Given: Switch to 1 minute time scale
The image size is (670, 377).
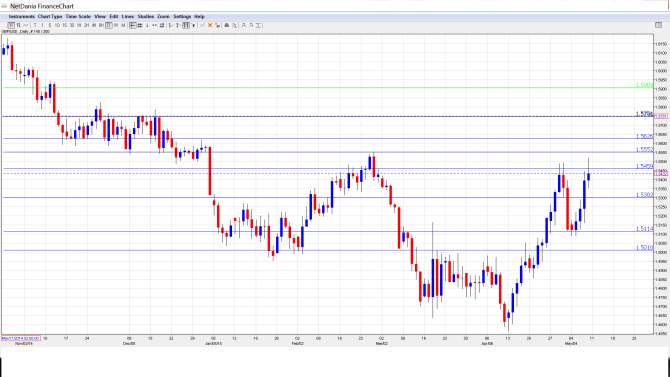Looking at the screenshot, I should [x=42, y=26].
